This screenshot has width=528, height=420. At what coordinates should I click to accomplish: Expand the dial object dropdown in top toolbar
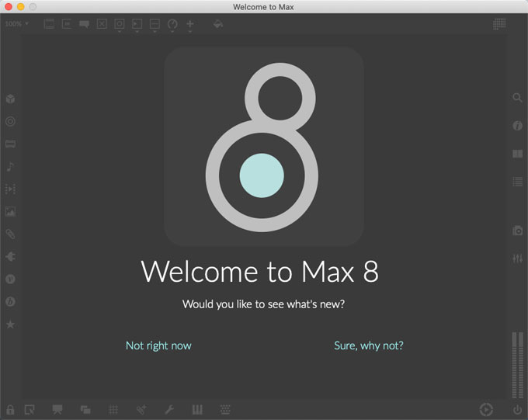pos(172,25)
